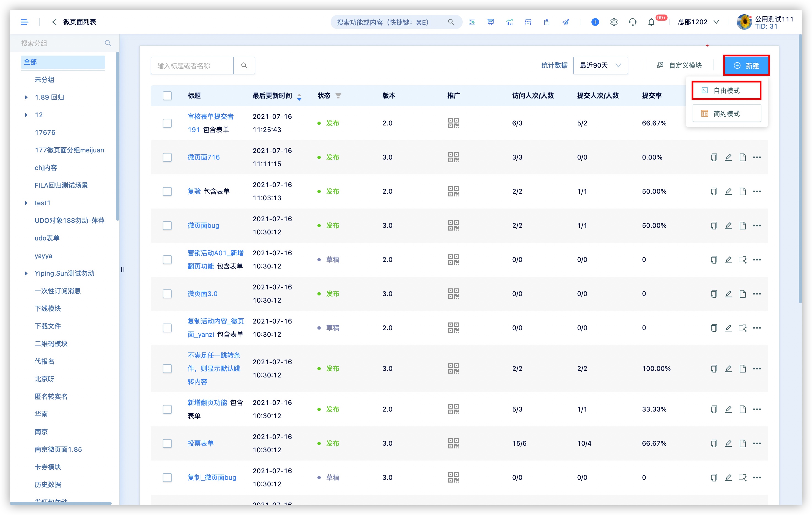Click the magnifier in the global search bar
This screenshot has height=515, width=812.
click(451, 22)
